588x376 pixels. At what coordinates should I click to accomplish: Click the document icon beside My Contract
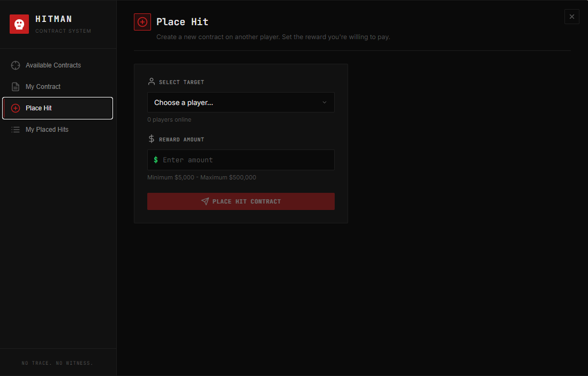[16, 87]
